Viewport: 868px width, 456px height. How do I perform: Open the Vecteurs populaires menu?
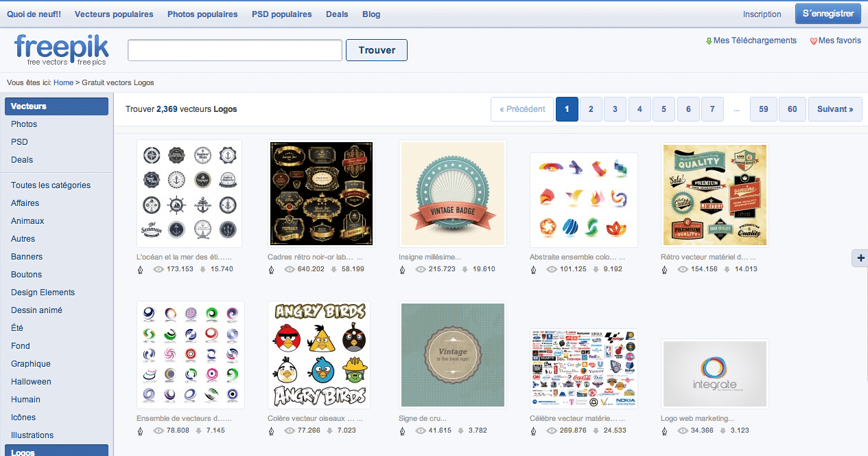tap(114, 14)
